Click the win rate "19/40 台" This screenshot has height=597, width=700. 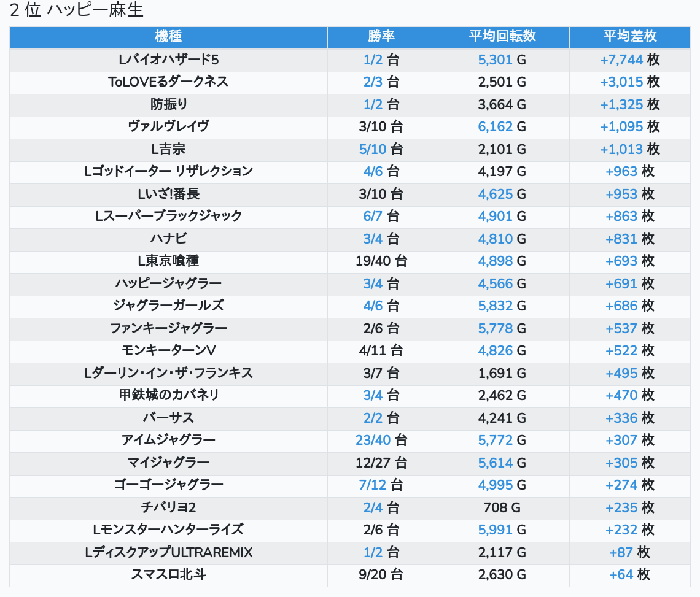point(381,261)
